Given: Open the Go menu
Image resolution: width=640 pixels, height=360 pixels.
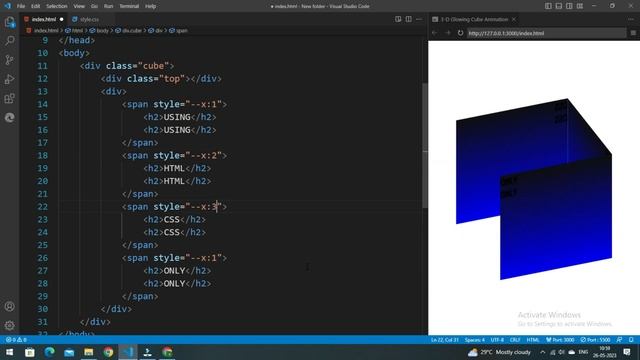Looking at the screenshot, I should pyautogui.click(x=94, y=6).
